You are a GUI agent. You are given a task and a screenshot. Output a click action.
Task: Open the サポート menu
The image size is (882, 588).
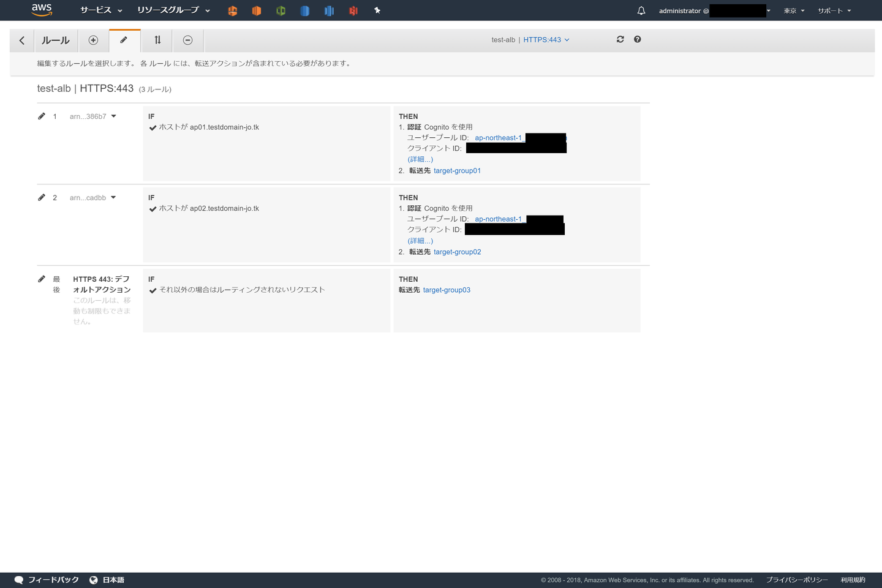(834, 10)
